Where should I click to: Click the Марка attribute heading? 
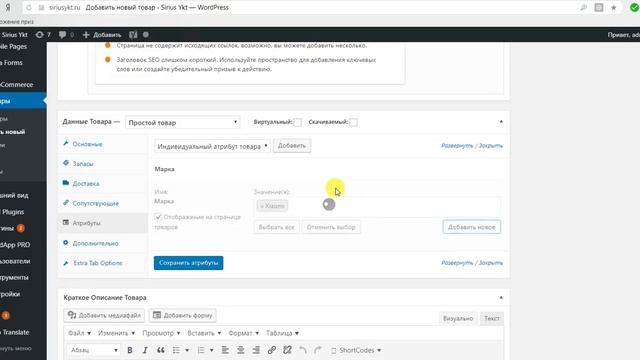pyautogui.click(x=164, y=169)
